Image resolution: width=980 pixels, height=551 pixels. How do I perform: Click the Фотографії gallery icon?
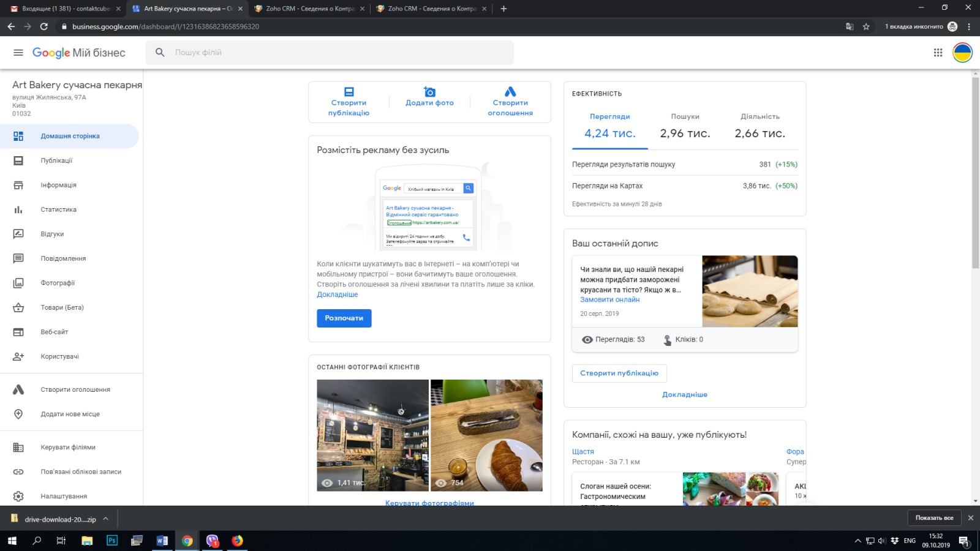tap(18, 283)
